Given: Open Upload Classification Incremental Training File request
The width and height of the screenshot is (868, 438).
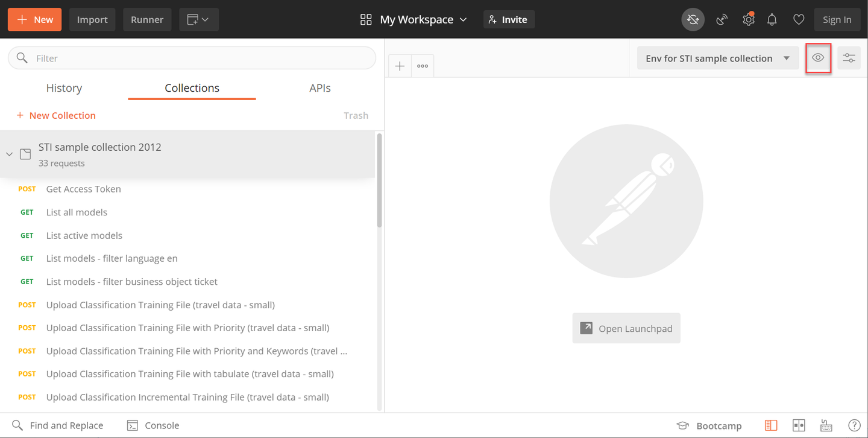Looking at the screenshot, I should tap(187, 397).
